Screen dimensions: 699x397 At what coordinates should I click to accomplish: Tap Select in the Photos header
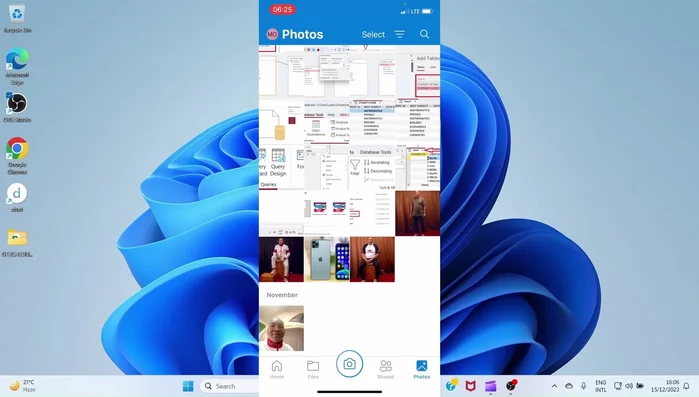tap(373, 34)
